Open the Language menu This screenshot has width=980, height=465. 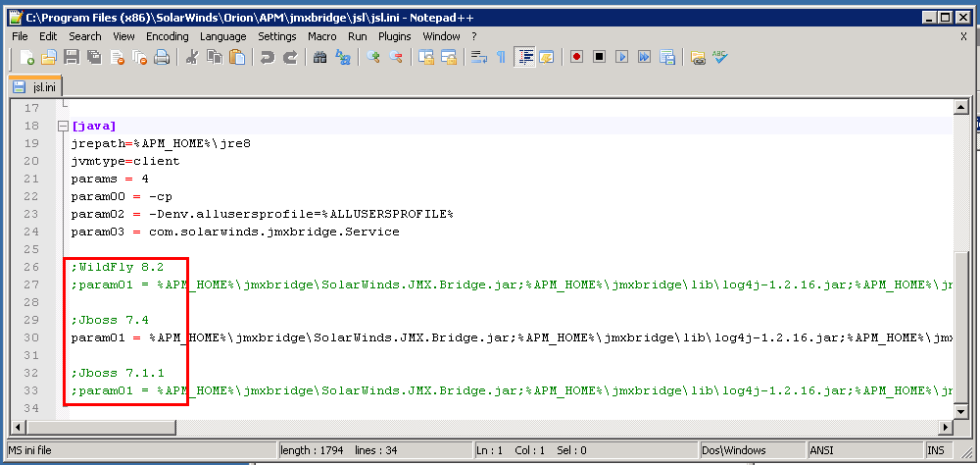tap(223, 36)
